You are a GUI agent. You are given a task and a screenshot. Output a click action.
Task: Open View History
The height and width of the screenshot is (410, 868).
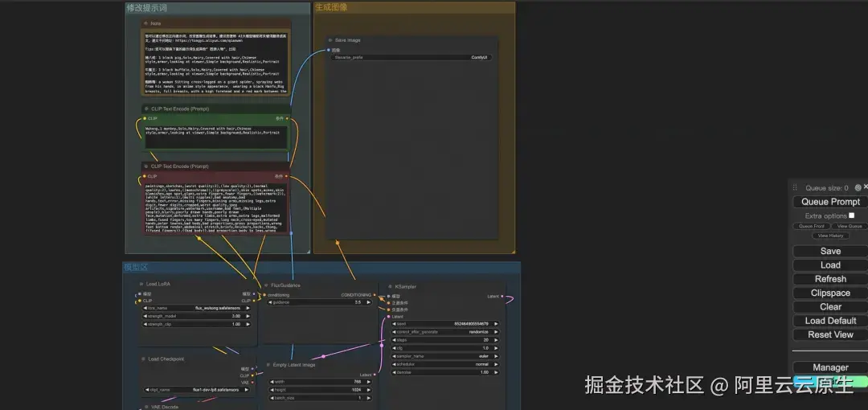pos(830,236)
